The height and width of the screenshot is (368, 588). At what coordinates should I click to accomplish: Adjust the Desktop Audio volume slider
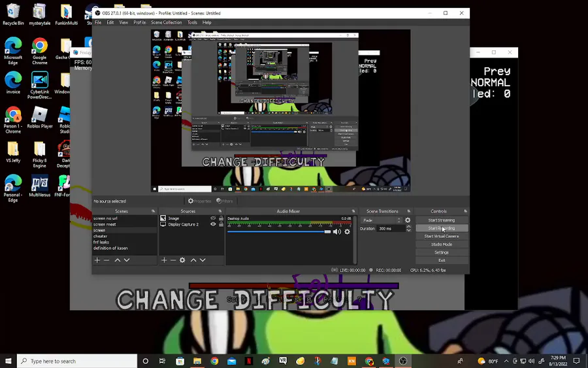pyautogui.click(x=279, y=232)
